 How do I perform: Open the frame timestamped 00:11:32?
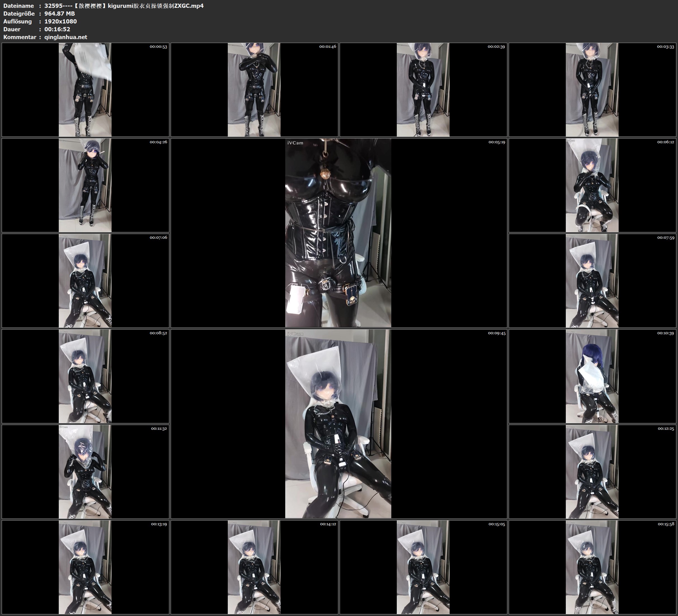(x=85, y=471)
